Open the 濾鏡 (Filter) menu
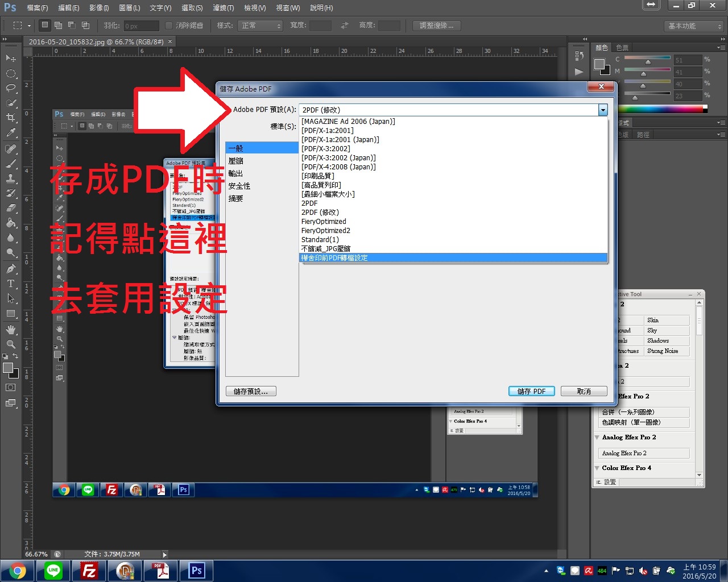The width and height of the screenshot is (728, 582). (x=223, y=8)
